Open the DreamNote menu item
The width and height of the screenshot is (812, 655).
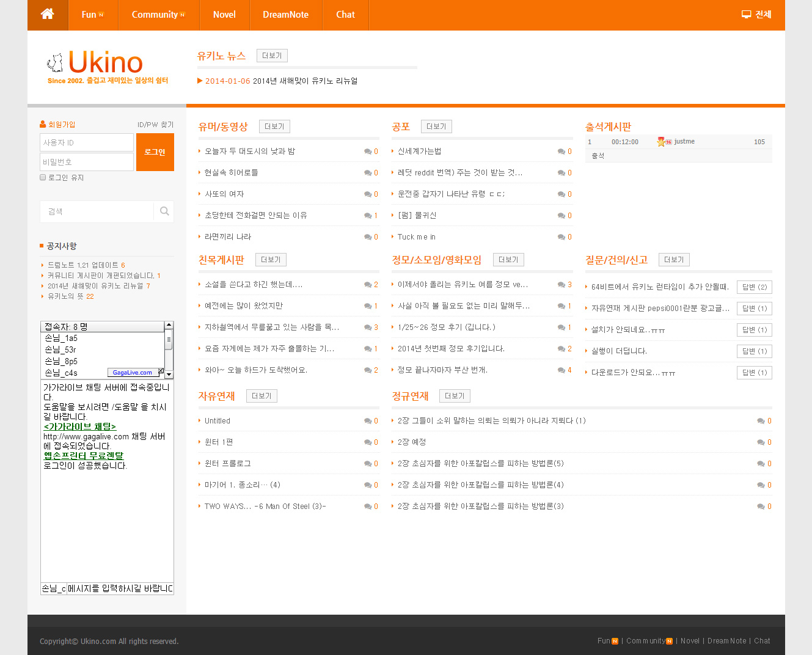tap(285, 15)
